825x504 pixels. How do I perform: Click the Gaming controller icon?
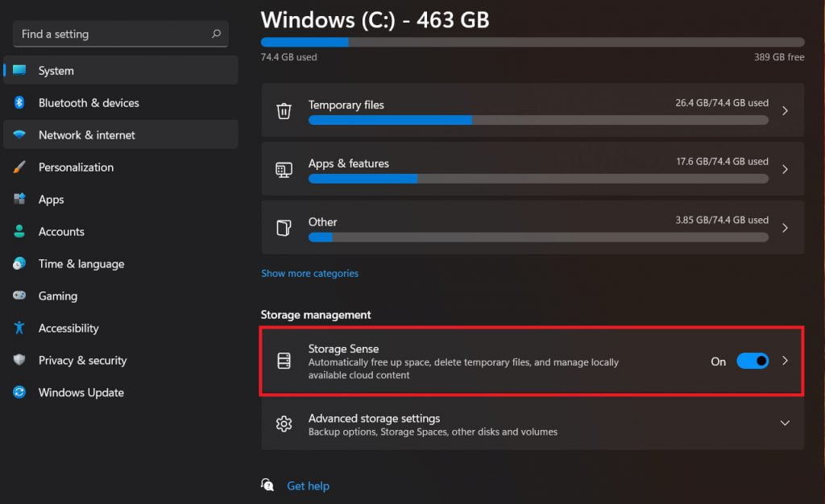click(19, 295)
